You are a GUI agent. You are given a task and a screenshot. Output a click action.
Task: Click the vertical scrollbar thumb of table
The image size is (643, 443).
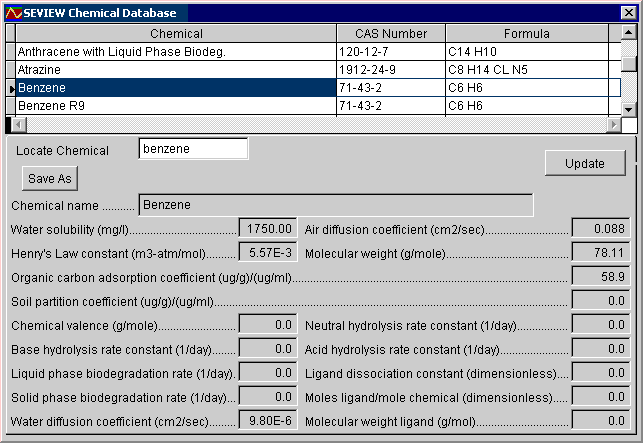[628, 63]
